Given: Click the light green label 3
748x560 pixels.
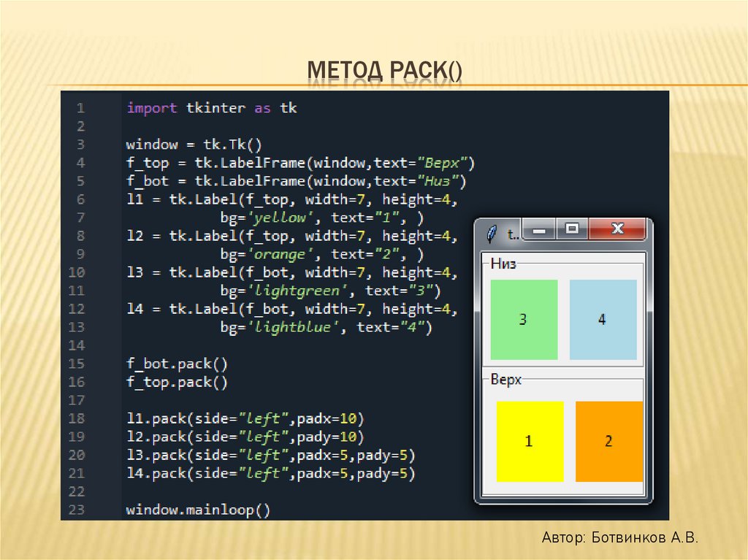Looking at the screenshot, I should click(x=524, y=320).
